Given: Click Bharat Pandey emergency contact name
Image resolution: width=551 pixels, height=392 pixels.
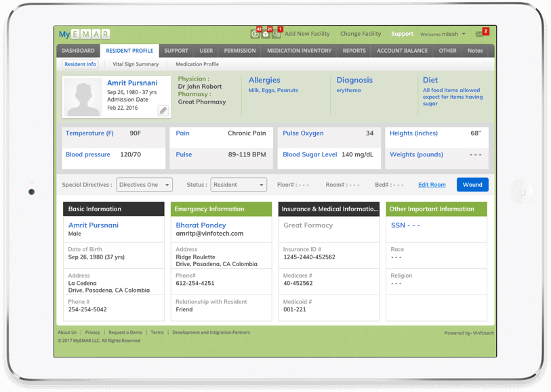Looking at the screenshot, I should [201, 225].
